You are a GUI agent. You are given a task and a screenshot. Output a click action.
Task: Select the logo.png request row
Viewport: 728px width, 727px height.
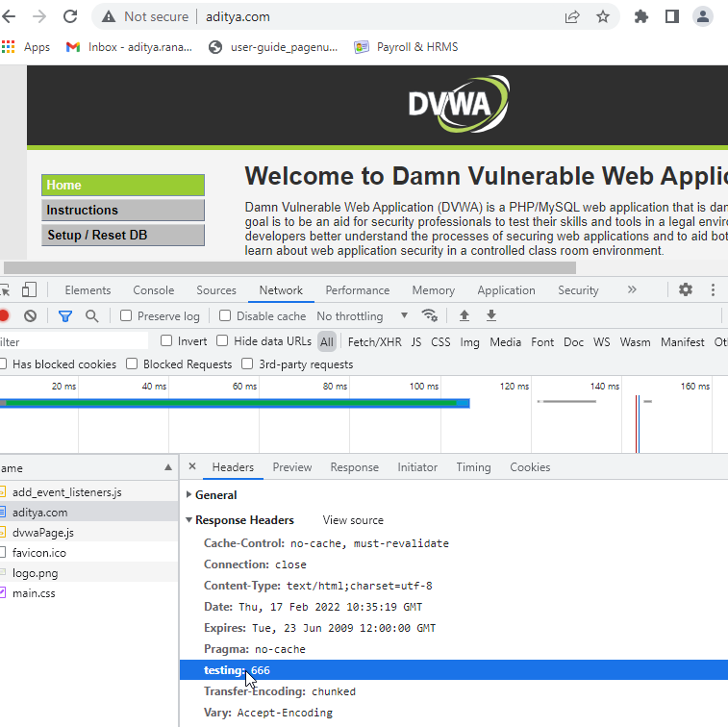pyautogui.click(x=88, y=573)
